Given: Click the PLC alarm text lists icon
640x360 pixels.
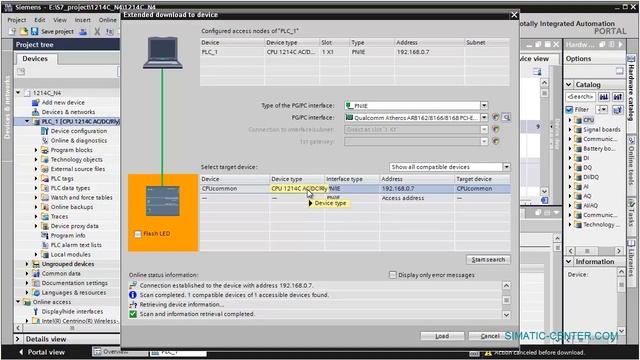Looking at the screenshot, I should click(45, 245).
